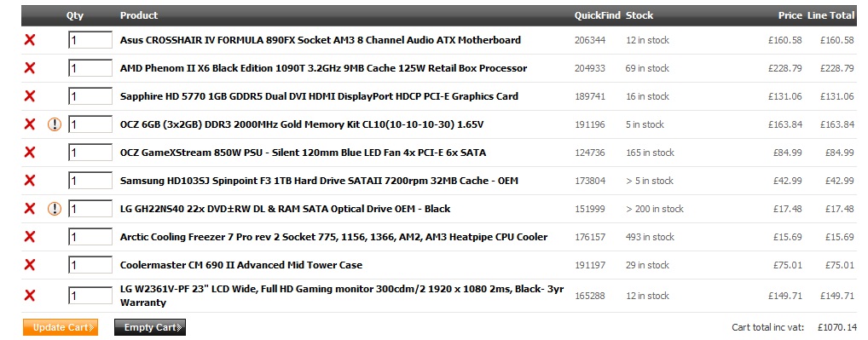Image resolution: width=868 pixels, height=340 pixels.
Task: Open Sapphire HD 5770 graphics card link
Action: (319, 96)
